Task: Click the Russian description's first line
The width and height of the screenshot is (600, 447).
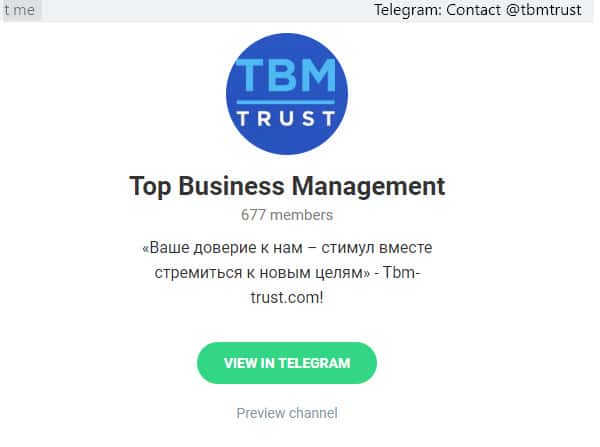Action: pos(287,248)
